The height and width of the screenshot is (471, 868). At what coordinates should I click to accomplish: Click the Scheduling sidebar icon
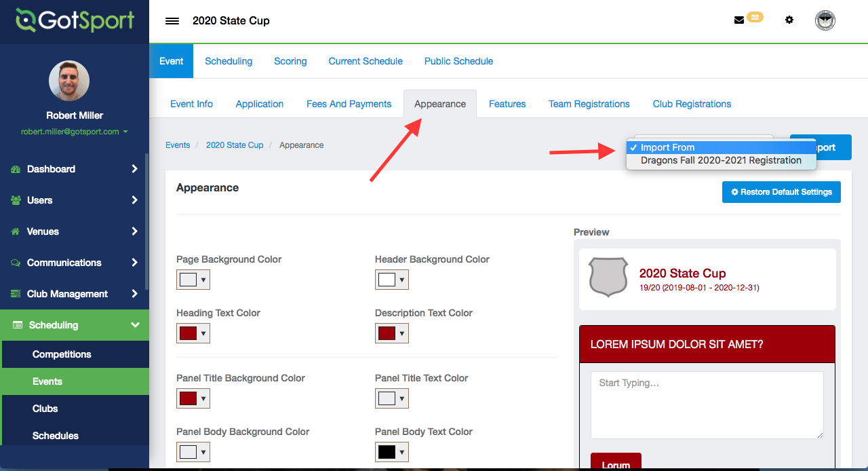tap(18, 325)
